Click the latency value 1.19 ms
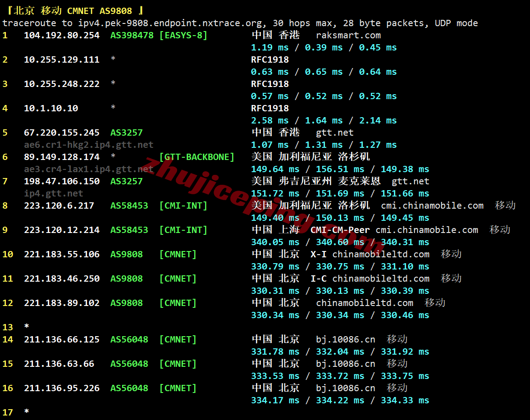 click(x=270, y=48)
